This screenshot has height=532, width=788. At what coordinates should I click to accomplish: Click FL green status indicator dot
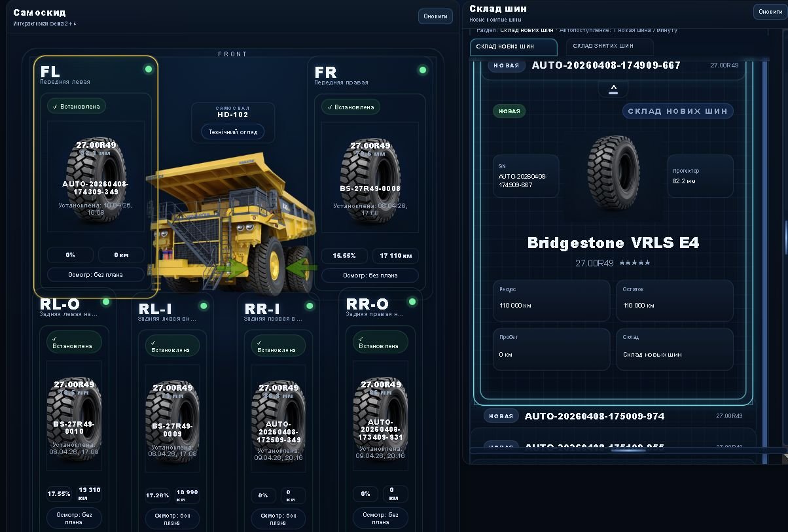pyautogui.click(x=149, y=69)
